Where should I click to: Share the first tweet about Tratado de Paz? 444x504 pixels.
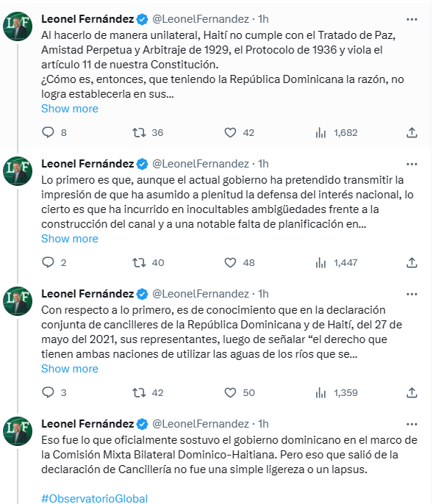point(412,132)
